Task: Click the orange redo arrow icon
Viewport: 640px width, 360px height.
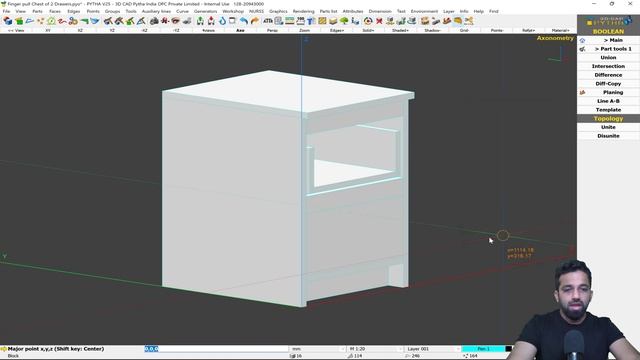Action: 255,21
